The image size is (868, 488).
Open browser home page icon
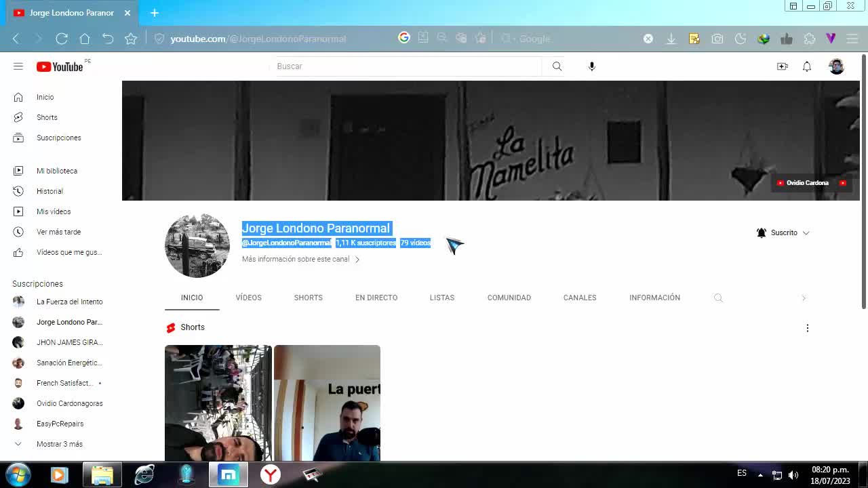pos(85,39)
